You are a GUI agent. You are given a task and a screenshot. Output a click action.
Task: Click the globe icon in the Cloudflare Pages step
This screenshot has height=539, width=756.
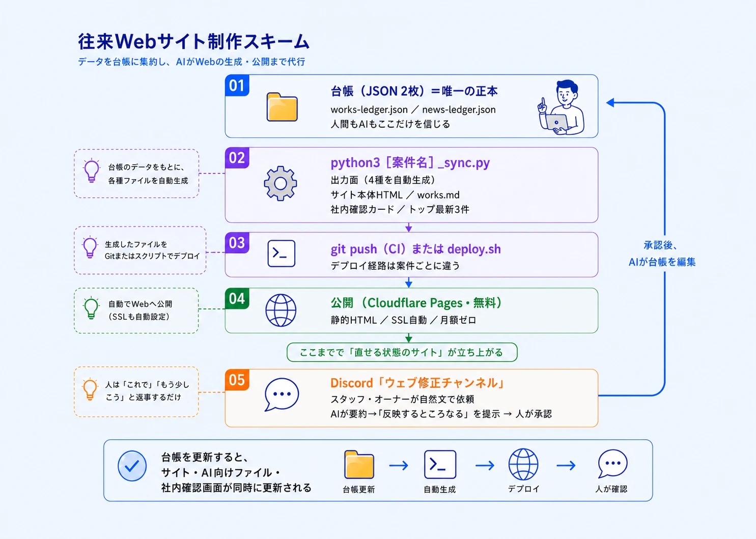[x=281, y=310]
